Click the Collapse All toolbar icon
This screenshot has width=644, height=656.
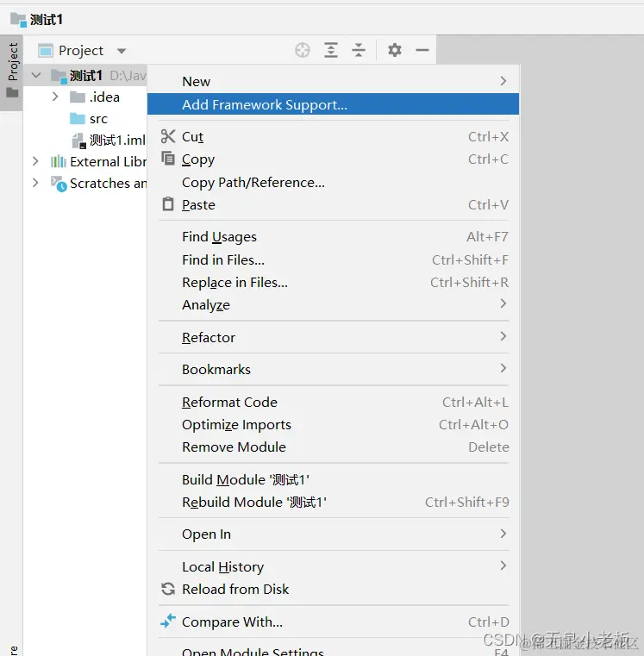coord(359,50)
